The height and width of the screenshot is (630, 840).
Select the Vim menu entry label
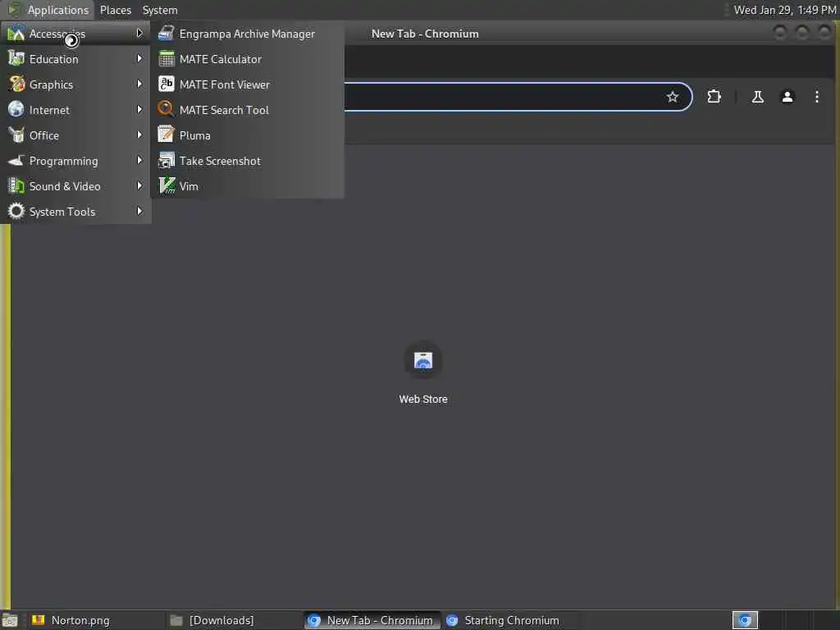point(189,186)
